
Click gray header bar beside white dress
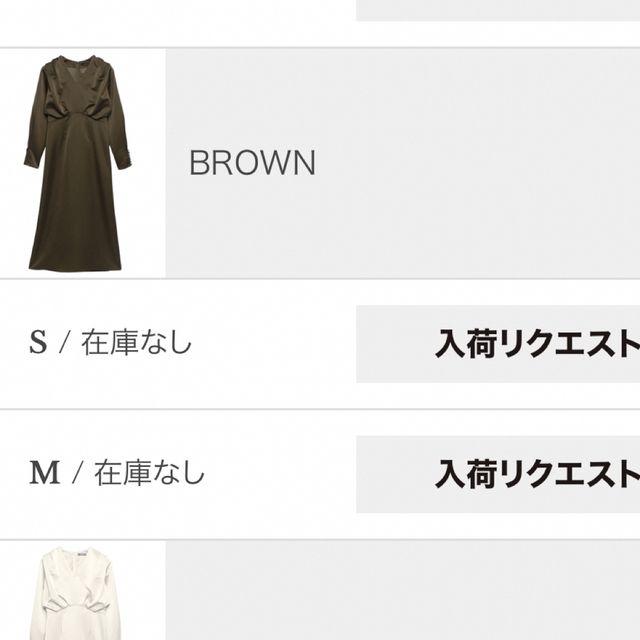click(402, 591)
